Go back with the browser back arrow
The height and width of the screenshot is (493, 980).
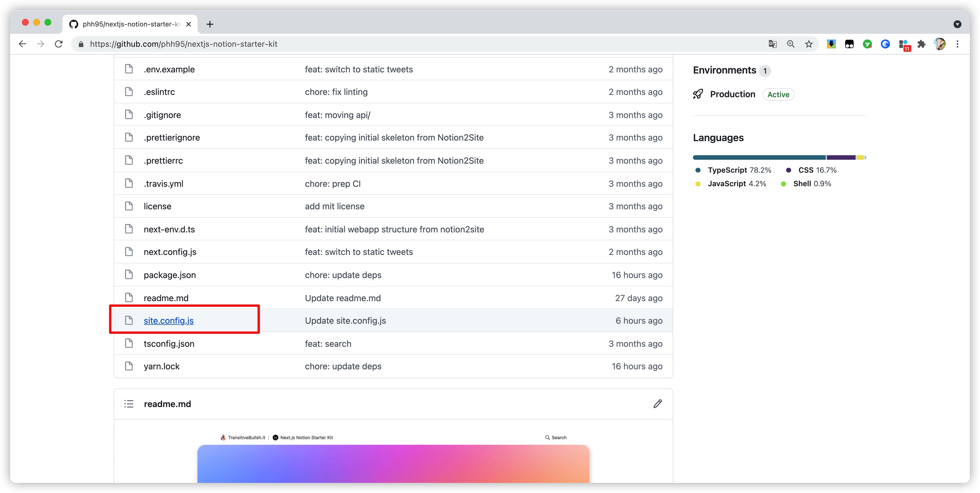tap(23, 44)
